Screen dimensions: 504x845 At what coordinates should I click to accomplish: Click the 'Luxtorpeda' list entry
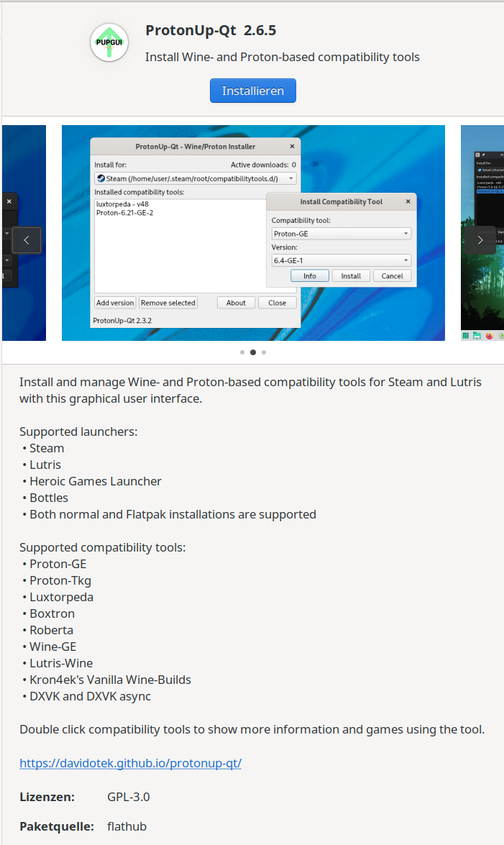61,597
